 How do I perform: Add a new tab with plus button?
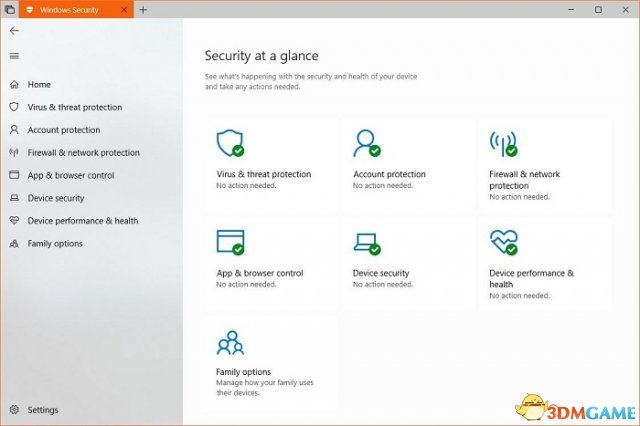pos(143,10)
